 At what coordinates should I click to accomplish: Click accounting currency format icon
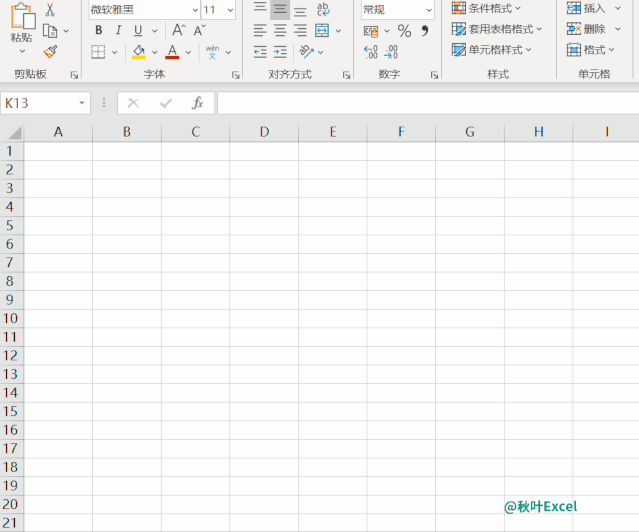coord(371,31)
